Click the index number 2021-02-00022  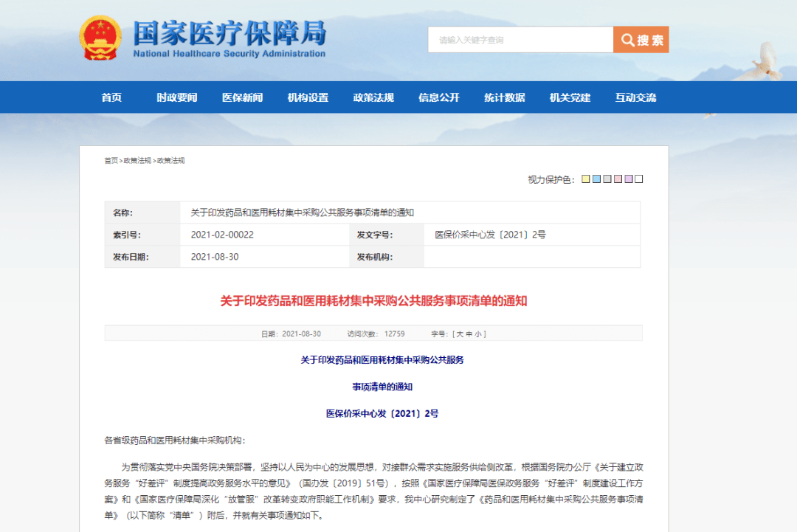[222, 235]
